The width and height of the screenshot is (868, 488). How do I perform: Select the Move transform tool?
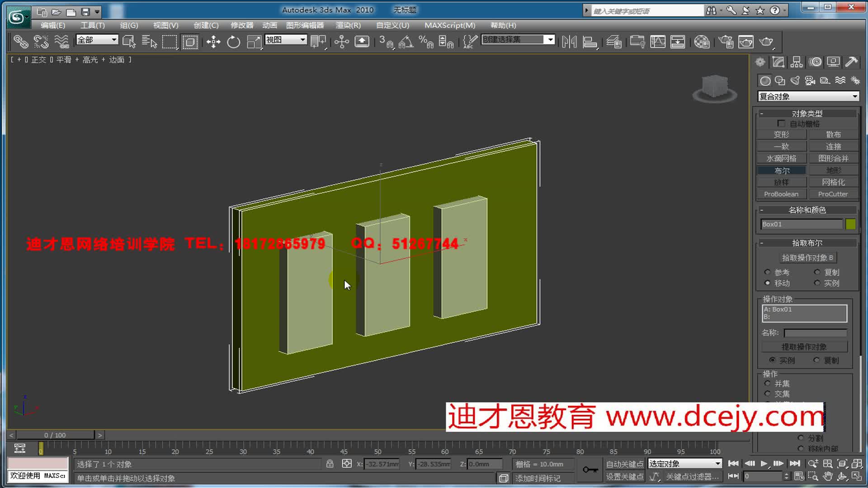[x=213, y=42]
